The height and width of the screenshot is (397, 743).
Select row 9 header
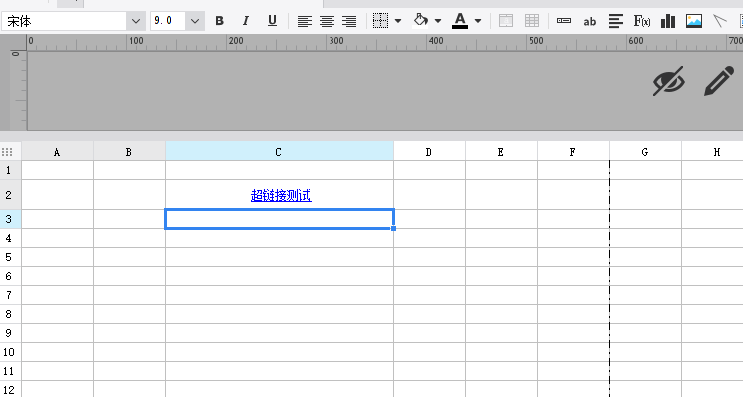click(x=10, y=333)
